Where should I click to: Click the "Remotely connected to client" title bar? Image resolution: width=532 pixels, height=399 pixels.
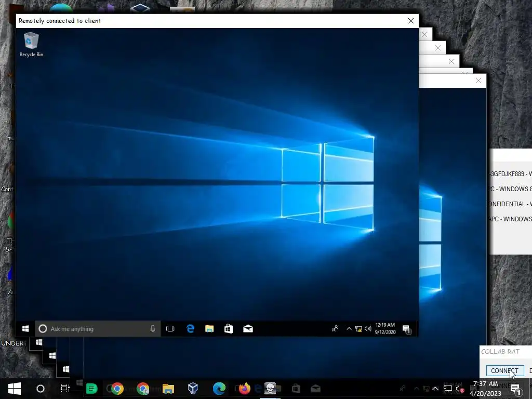(217, 21)
